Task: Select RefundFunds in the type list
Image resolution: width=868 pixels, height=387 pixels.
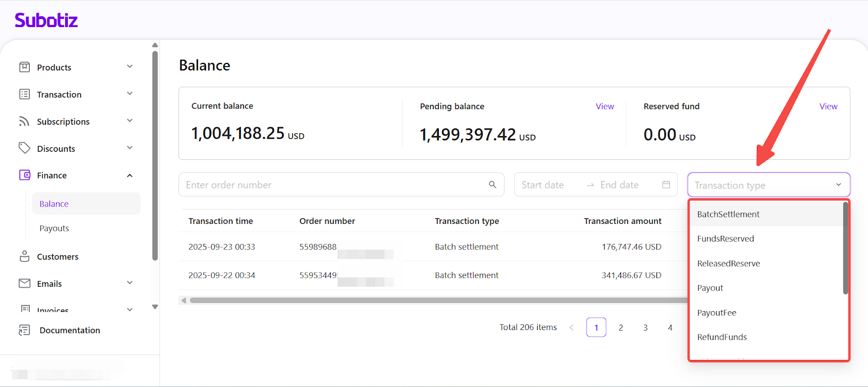Action: click(722, 337)
